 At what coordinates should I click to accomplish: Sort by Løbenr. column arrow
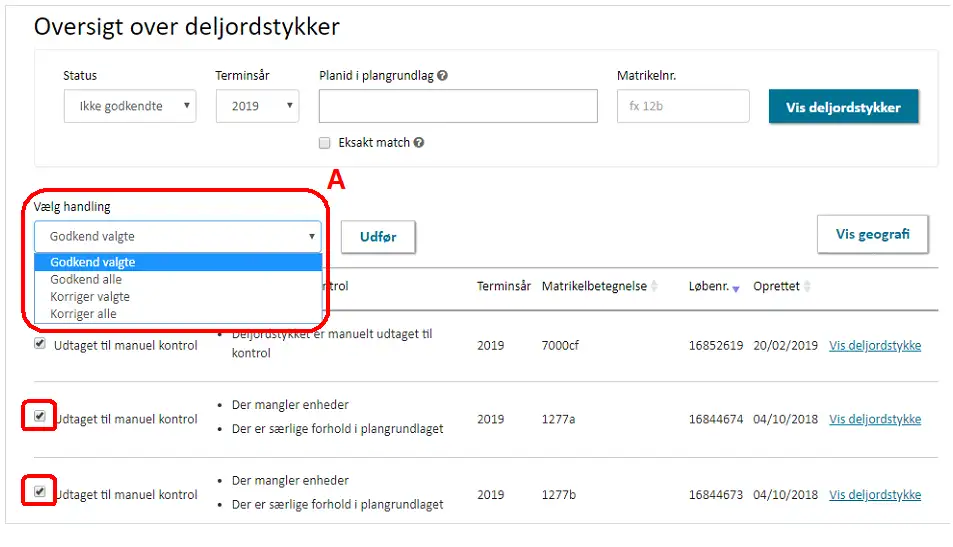tap(736, 288)
